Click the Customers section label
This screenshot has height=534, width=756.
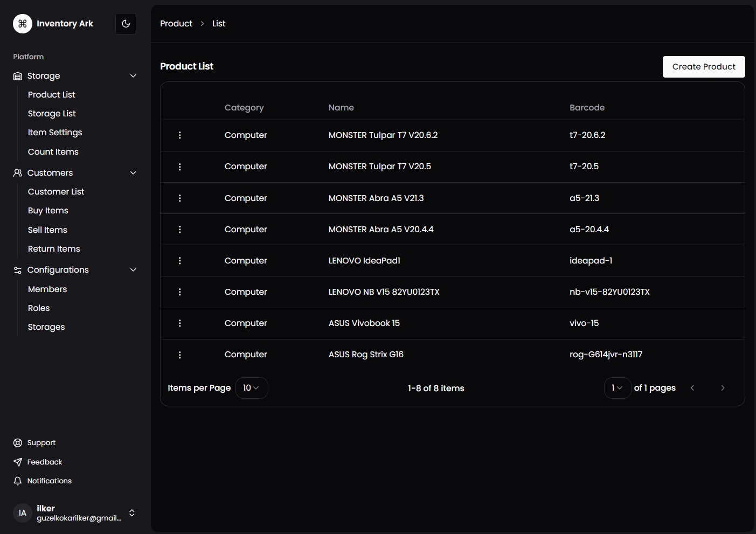coord(50,173)
